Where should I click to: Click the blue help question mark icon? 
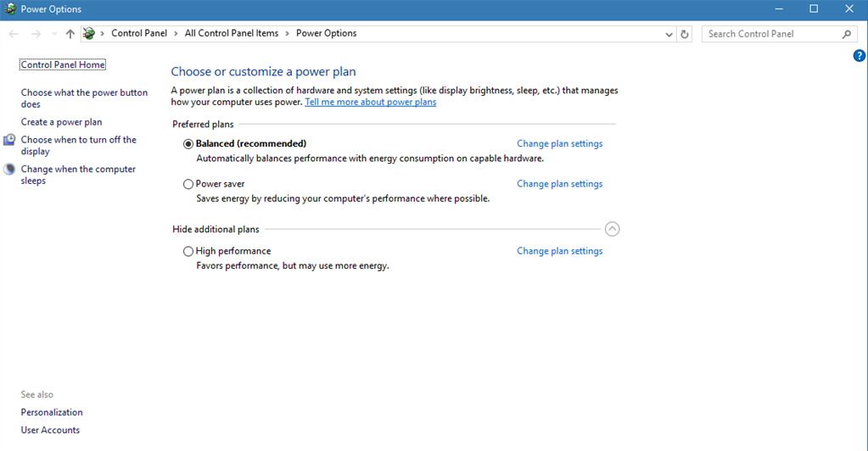point(860,56)
